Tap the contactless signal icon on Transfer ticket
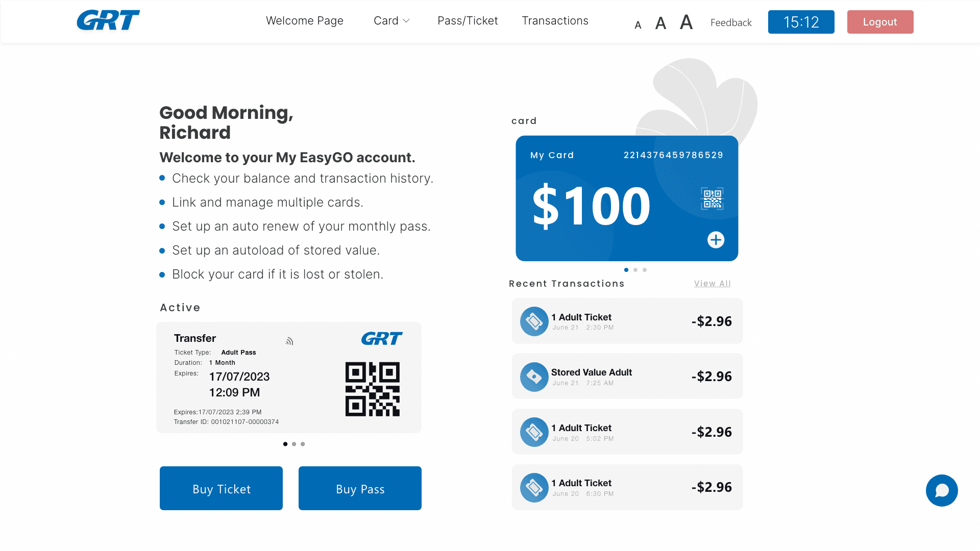Image resolution: width=980 pixels, height=551 pixels. coord(289,341)
